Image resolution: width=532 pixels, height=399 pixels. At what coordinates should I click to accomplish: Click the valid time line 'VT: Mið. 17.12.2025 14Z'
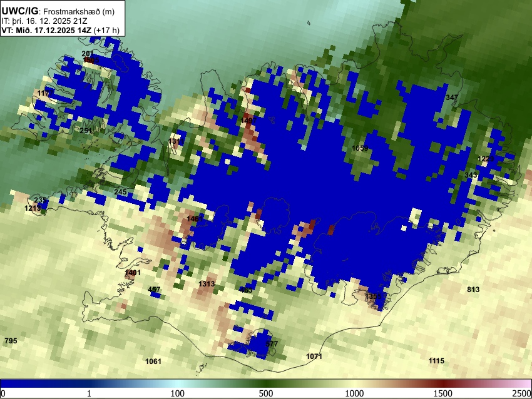click(46, 30)
